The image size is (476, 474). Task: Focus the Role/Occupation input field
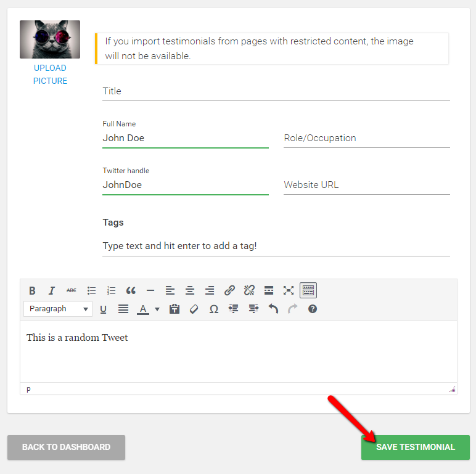click(366, 138)
